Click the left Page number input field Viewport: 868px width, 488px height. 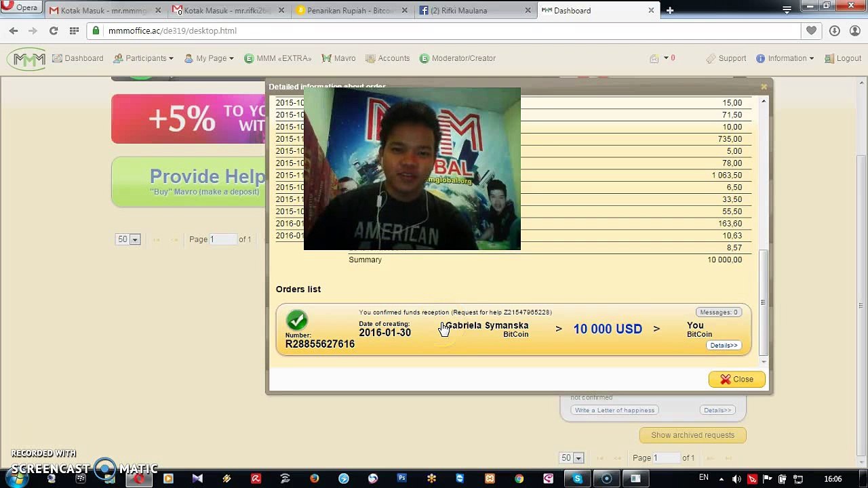pos(222,239)
